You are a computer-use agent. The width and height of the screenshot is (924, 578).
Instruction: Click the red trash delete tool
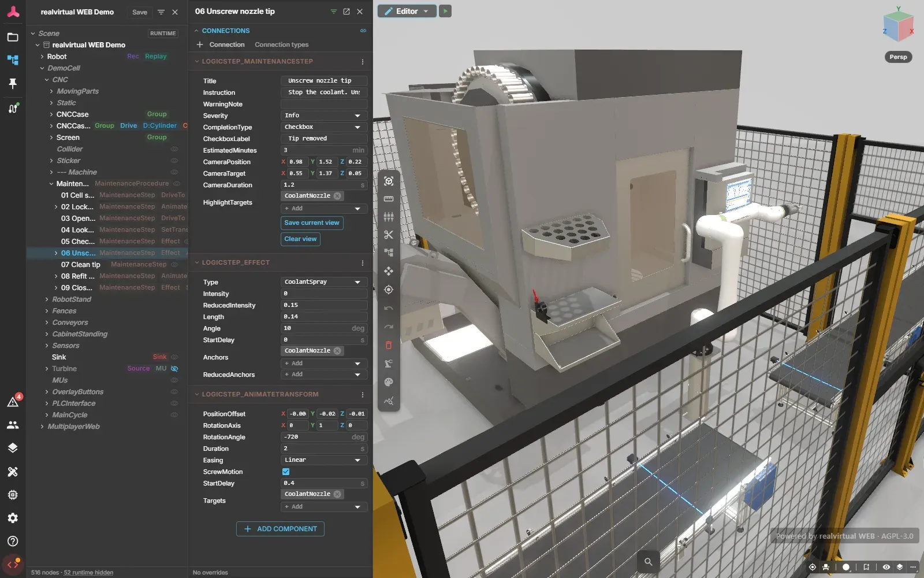coord(389,345)
